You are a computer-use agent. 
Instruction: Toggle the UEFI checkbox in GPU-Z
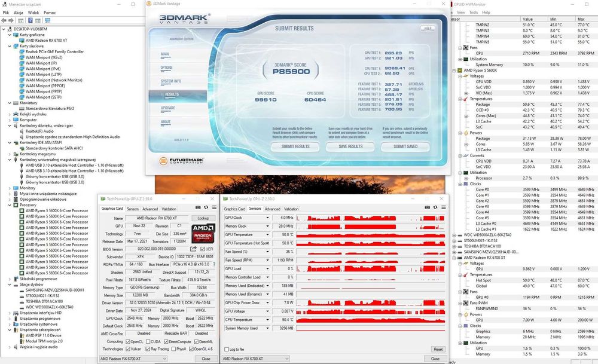203,249
